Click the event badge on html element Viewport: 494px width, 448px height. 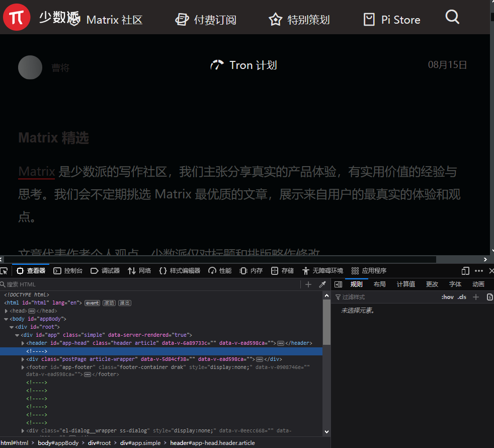coord(92,303)
